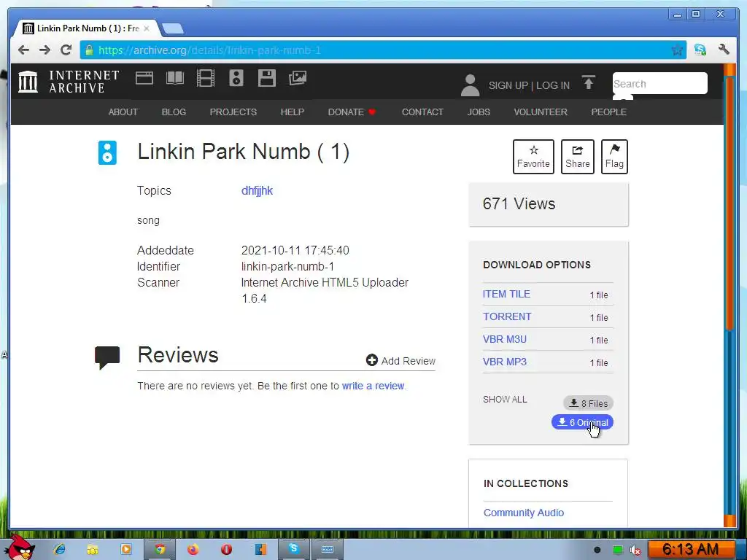Click the browser back arrow
Image resolution: width=747 pixels, height=560 pixels.
[x=24, y=50]
